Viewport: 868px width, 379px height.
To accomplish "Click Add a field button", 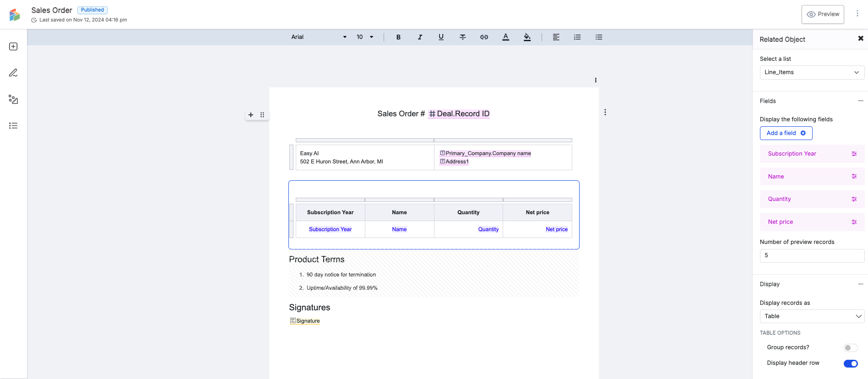I will pos(786,133).
